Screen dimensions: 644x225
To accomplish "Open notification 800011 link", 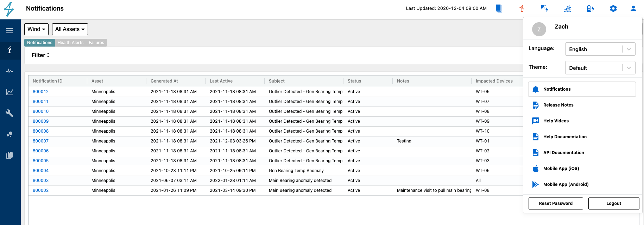I will point(41,102).
